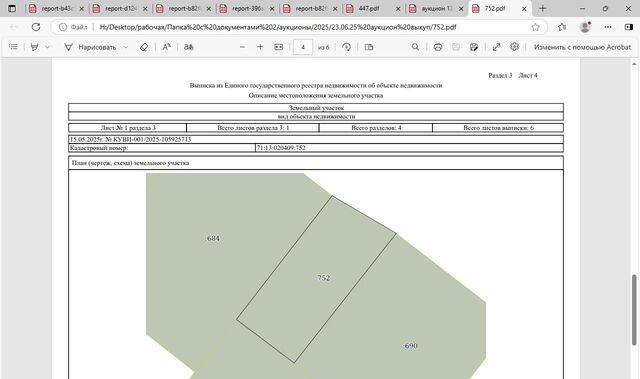Open a new browser tab

(542, 9)
